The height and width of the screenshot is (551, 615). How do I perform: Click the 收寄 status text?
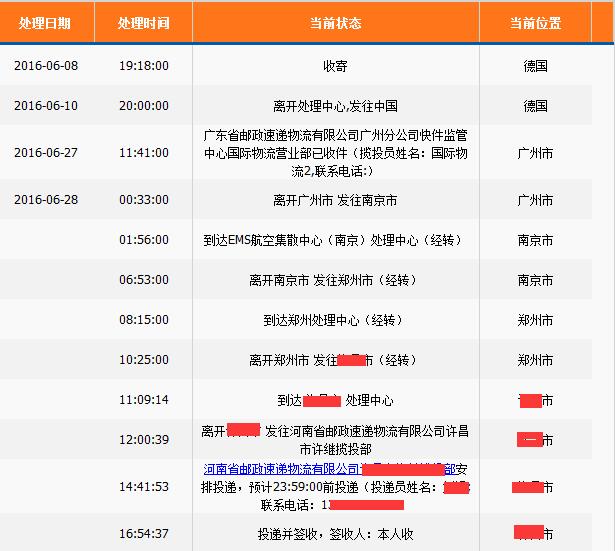tap(335, 66)
